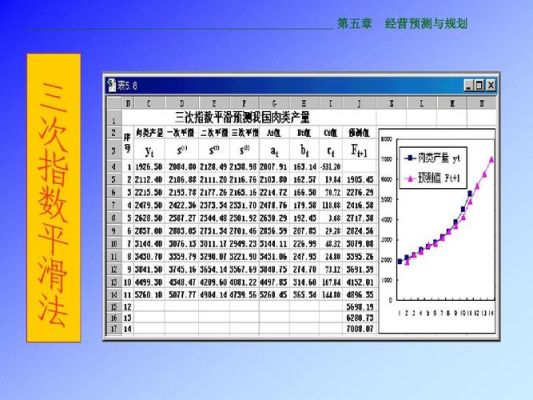Screen dimensions: 533x400
Task: Select the ct symbol cell
Action: (x=331, y=150)
